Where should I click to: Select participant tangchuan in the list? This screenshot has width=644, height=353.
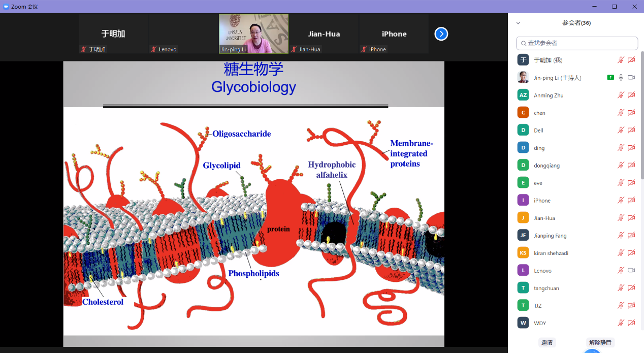point(546,288)
